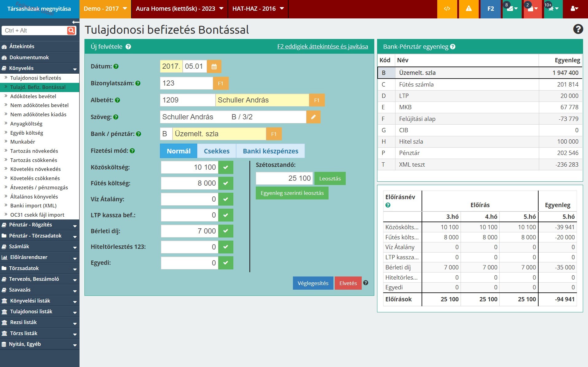The height and width of the screenshot is (367, 588).
Task: Select Banki import (XML) in sidebar
Action: click(x=33, y=206)
